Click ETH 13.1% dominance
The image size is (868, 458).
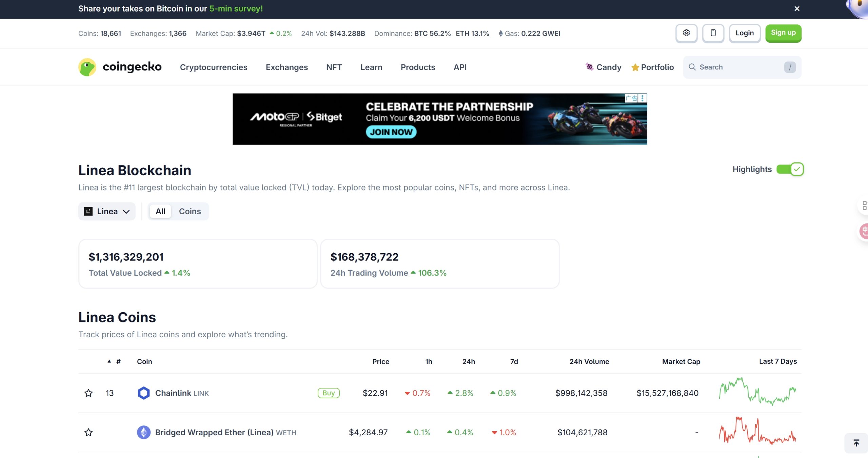point(472,34)
